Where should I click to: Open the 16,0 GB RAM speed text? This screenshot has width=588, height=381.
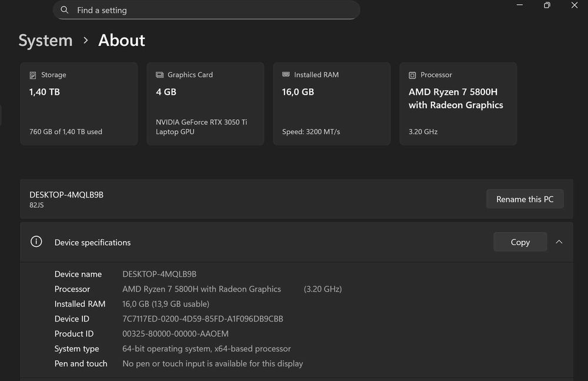pyautogui.click(x=311, y=132)
